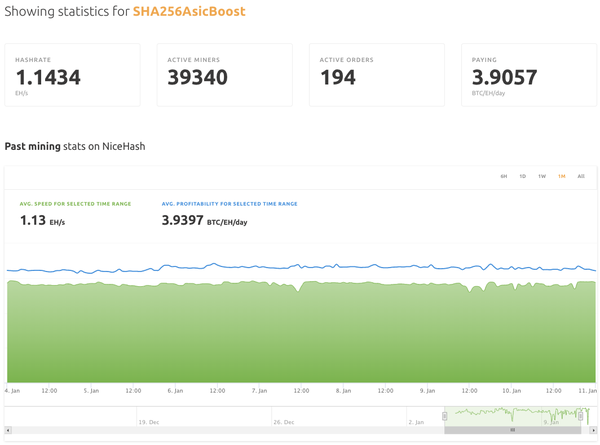Switch chart to 1W range
The image size is (600, 445).
[542, 176]
